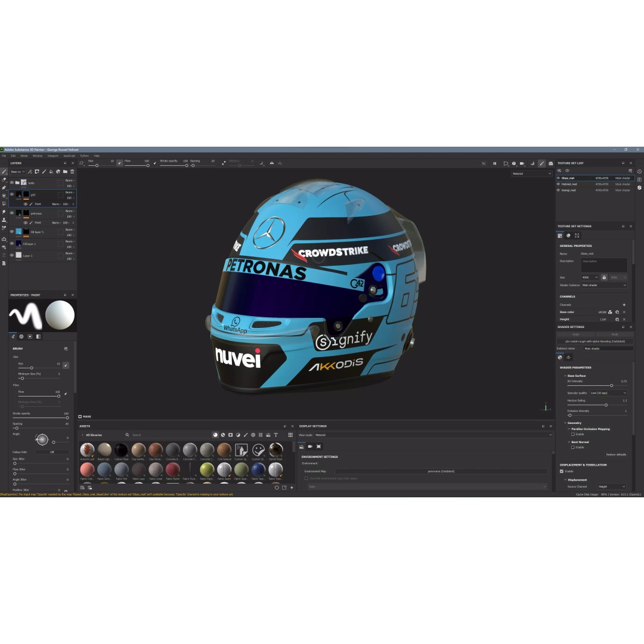Viewport: 644px width, 644px height.
Task: Open the viewport Material mode dropdown
Action: pos(531,174)
